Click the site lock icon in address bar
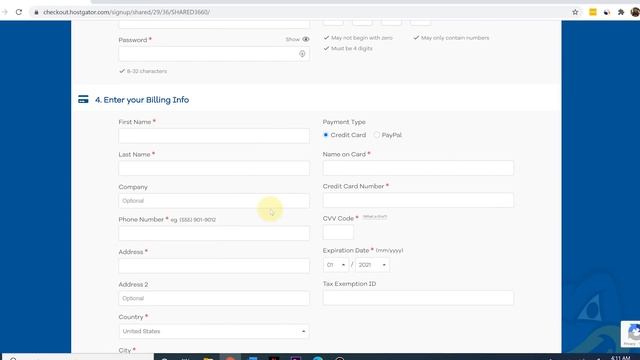 coord(36,12)
